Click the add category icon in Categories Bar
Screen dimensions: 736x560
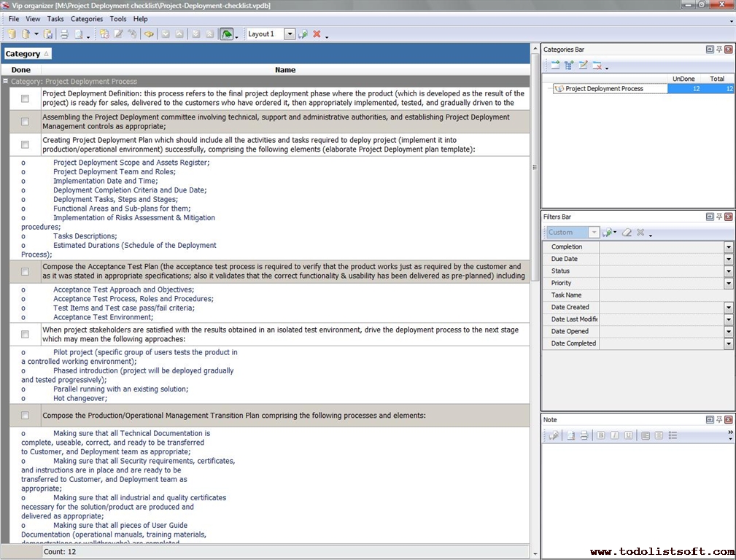pos(555,66)
